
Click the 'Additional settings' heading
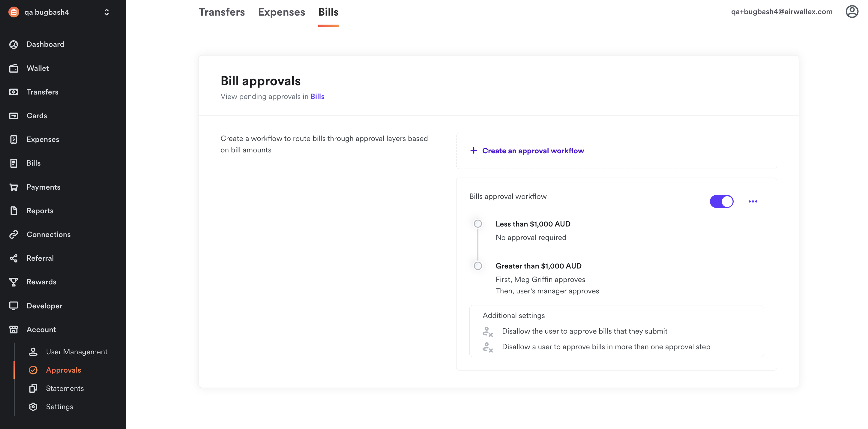pyautogui.click(x=513, y=315)
